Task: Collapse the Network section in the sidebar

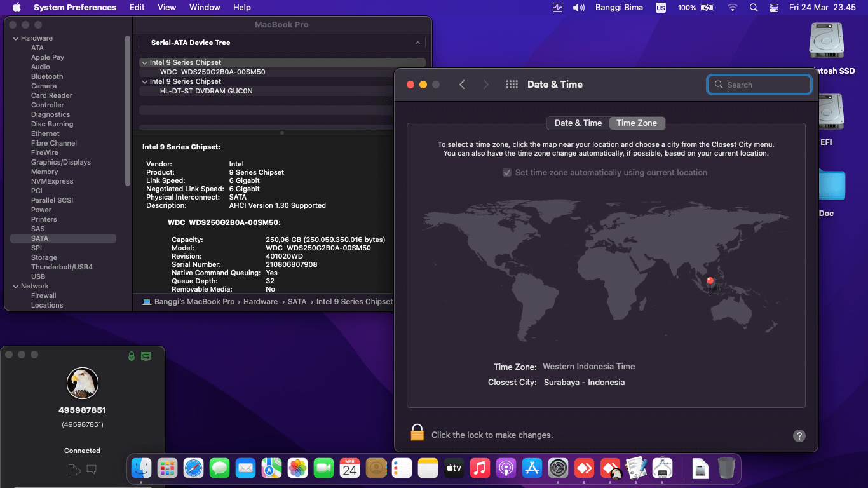Action: pos(16,287)
